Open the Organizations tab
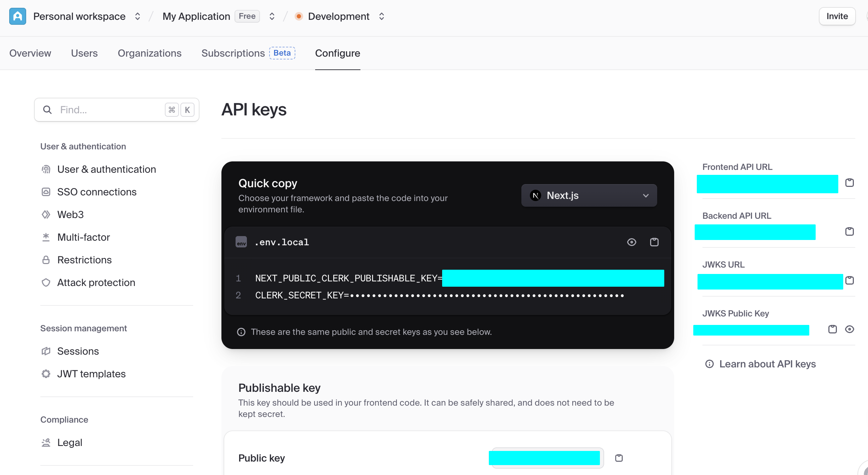Image resolution: width=868 pixels, height=475 pixels. tap(149, 53)
